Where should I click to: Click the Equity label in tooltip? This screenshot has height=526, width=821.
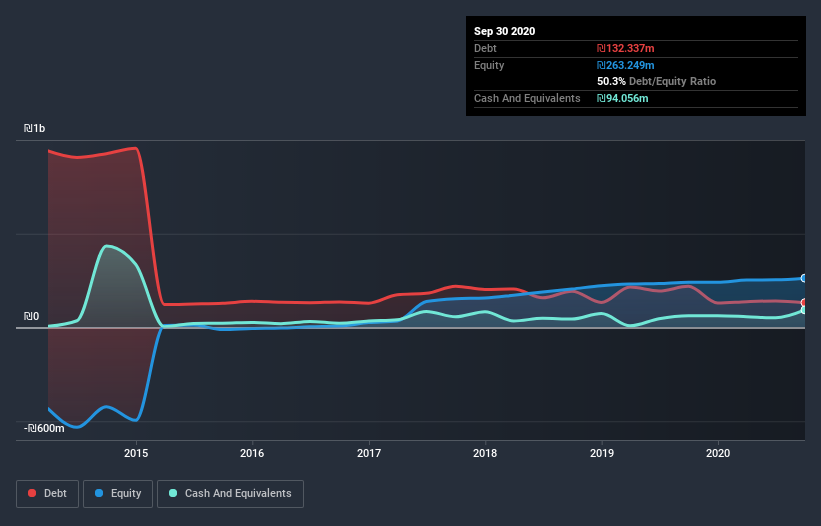pyautogui.click(x=489, y=65)
